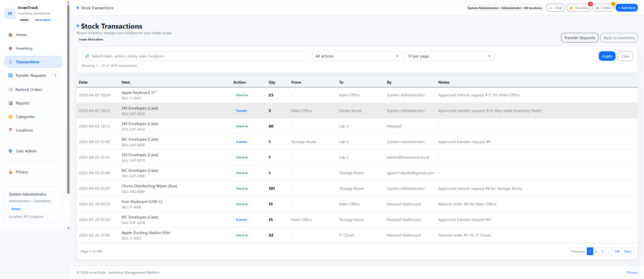Open the Chat panel in the header
The height and width of the screenshot is (279, 644).
555,8
